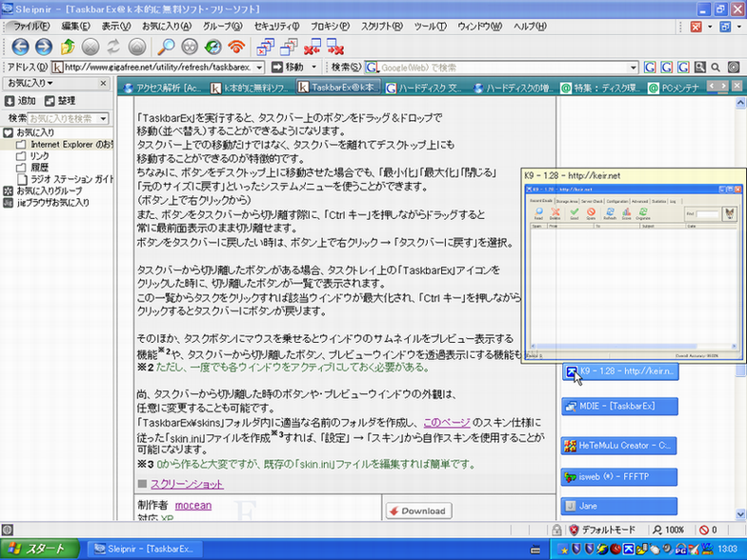Go forward with the blue Forward arrow

44,47
